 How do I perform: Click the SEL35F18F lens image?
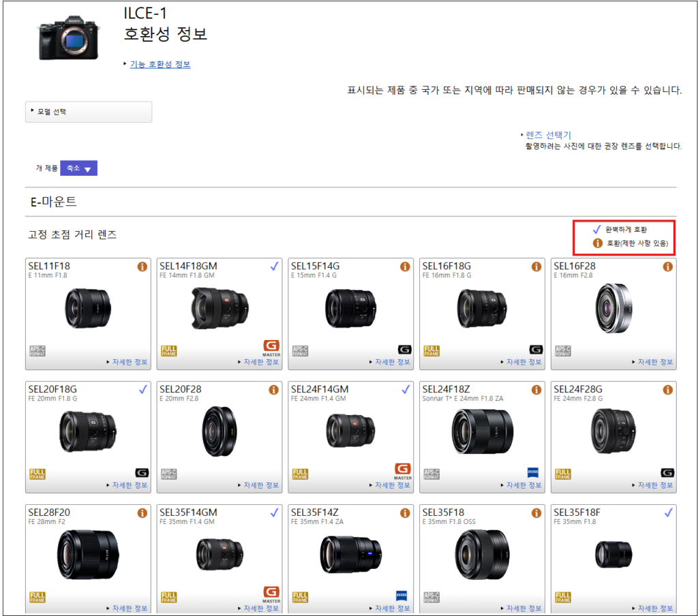(613, 555)
